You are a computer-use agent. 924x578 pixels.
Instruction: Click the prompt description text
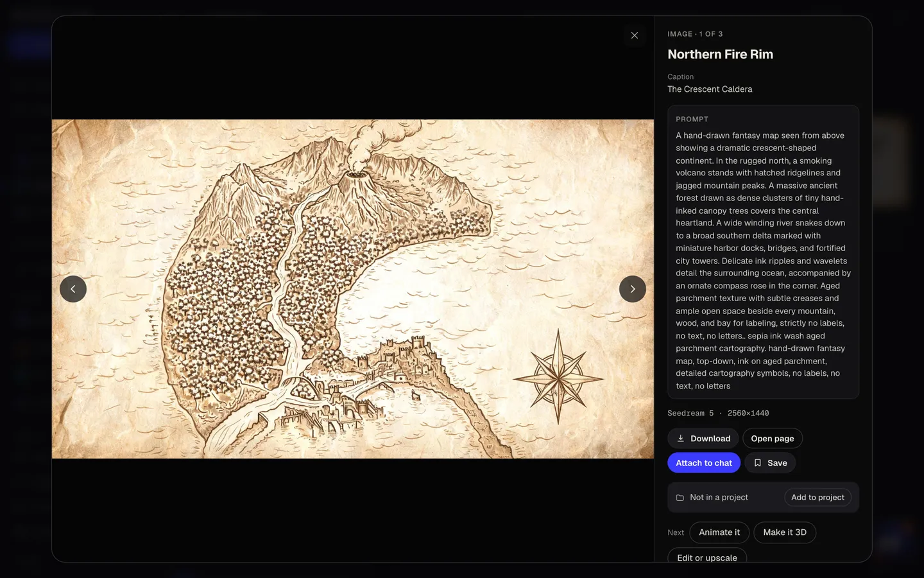[763, 261]
